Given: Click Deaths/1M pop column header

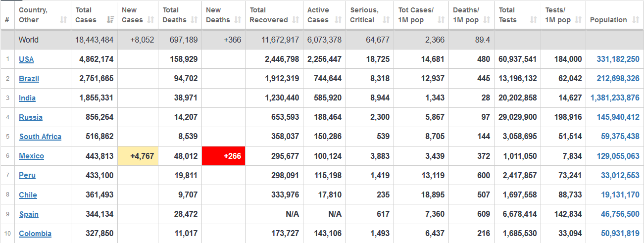Looking at the screenshot, I should (x=471, y=15).
